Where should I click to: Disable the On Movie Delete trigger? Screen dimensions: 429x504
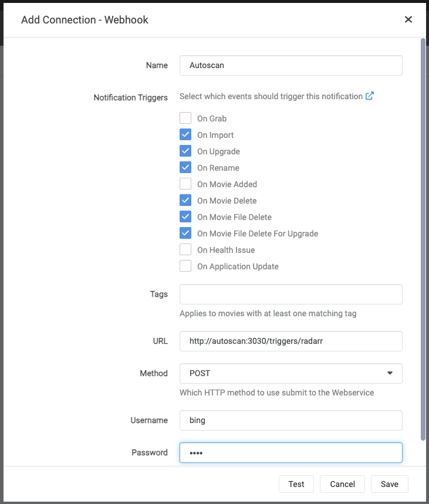pos(185,200)
